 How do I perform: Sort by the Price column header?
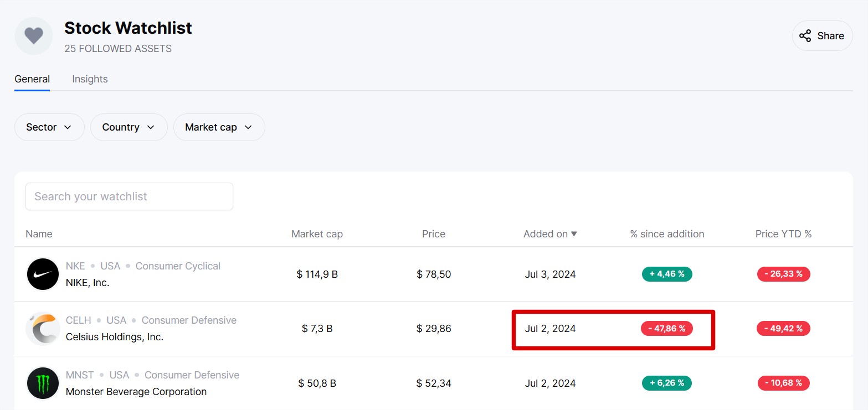tap(434, 234)
